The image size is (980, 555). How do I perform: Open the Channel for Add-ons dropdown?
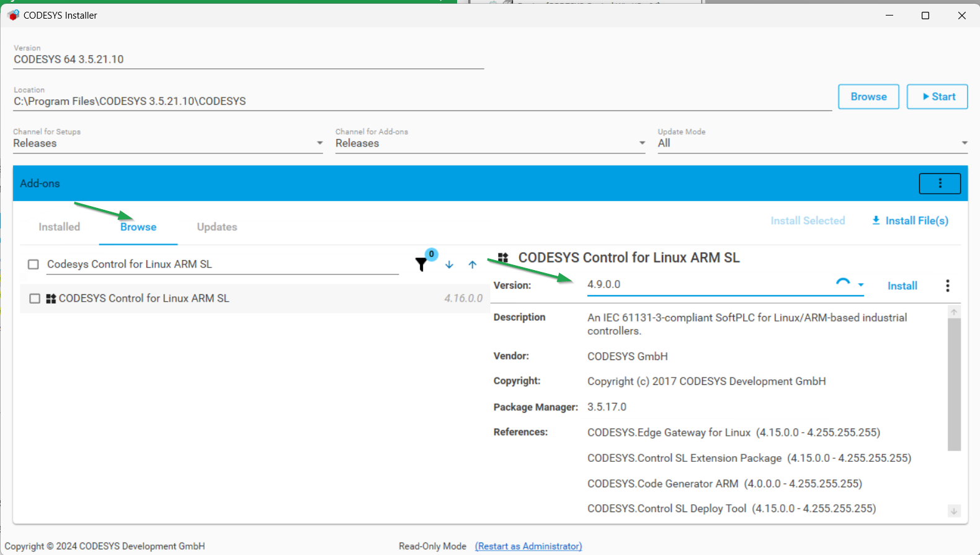click(642, 143)
